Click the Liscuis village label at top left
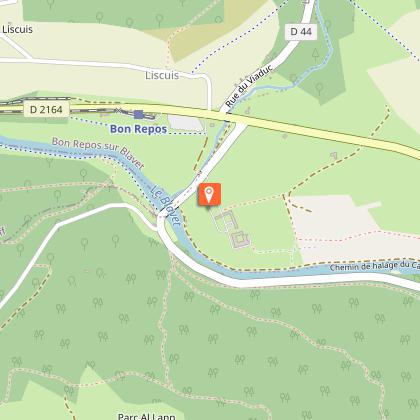This screenshot has width=420, height=420. [17, 29]
